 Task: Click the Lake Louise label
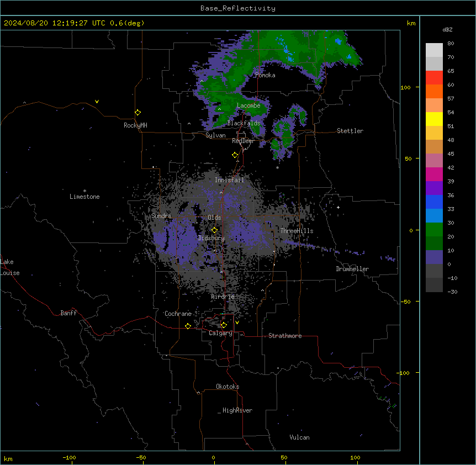pos(10,267)
